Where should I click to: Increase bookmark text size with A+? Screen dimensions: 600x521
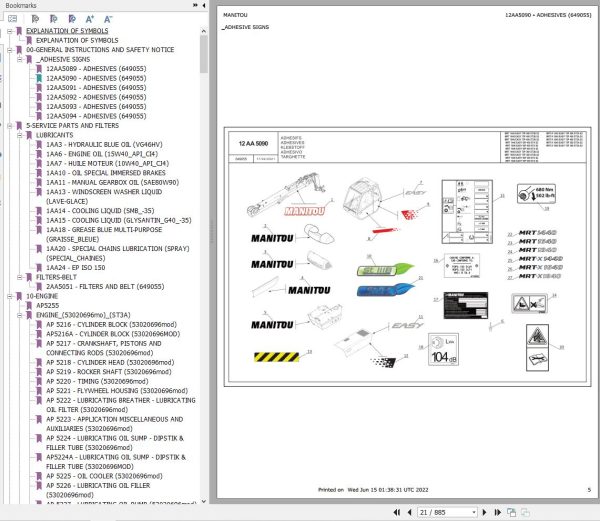coord(90,19)
